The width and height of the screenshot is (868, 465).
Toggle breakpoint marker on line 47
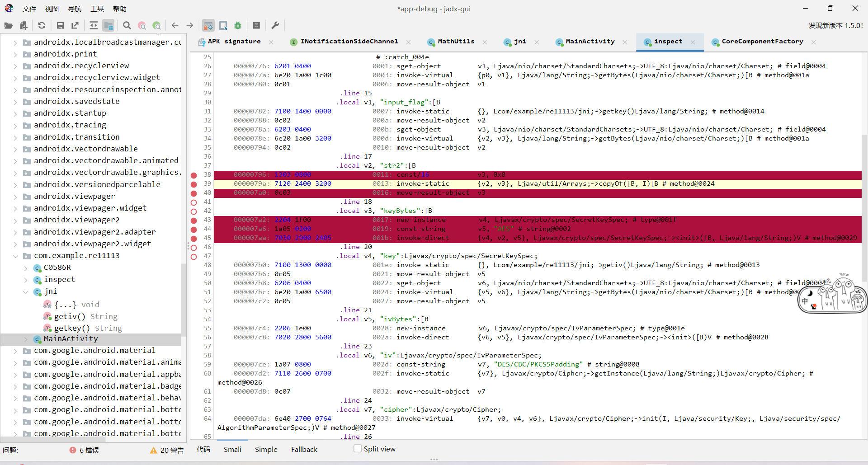[x=194, y=257]
